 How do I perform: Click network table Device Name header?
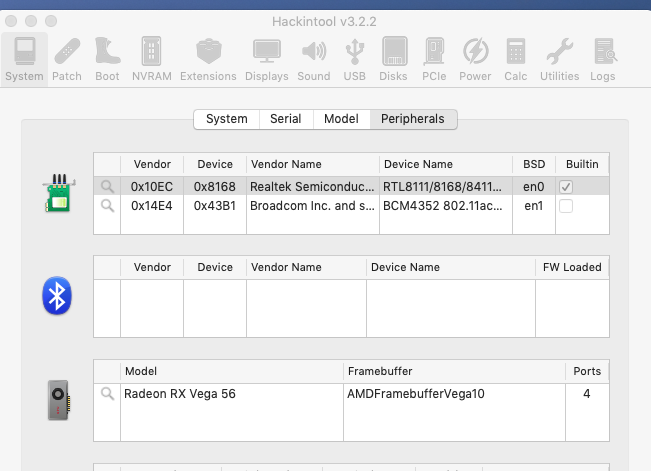click(446, 164)
